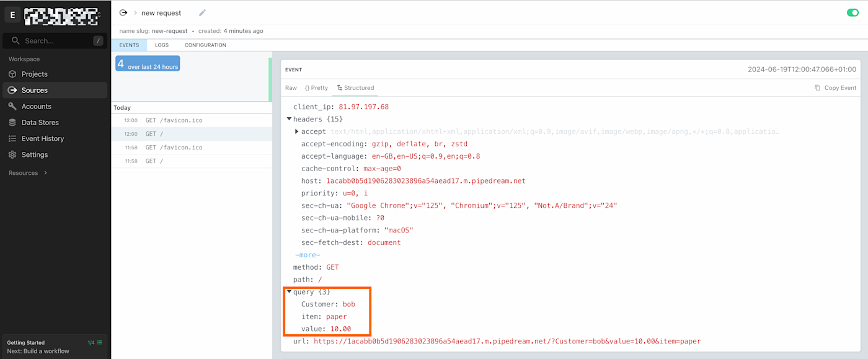Switch to the LOGS tab
The image size is (868, 359).
[162, 45]
